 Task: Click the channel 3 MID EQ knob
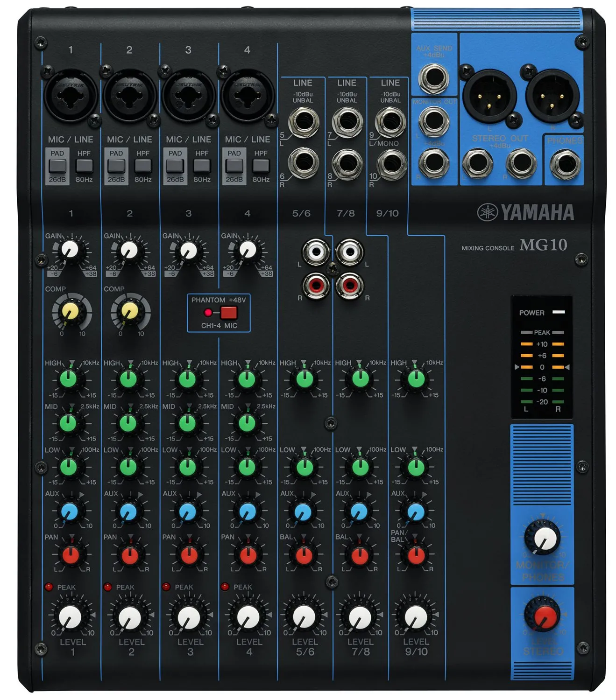[x=188, y=423]
